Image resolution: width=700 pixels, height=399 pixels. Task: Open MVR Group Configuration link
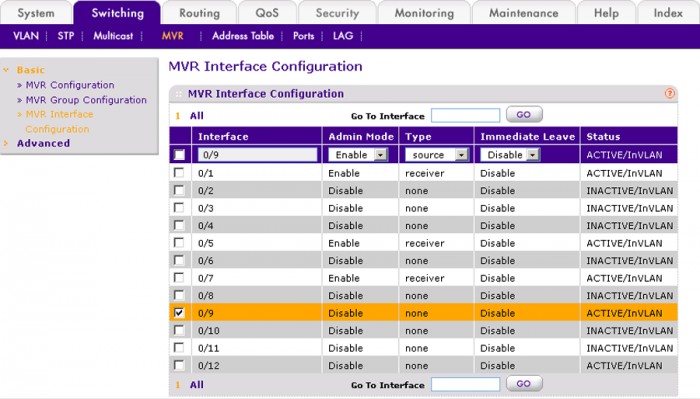(86, 100)
